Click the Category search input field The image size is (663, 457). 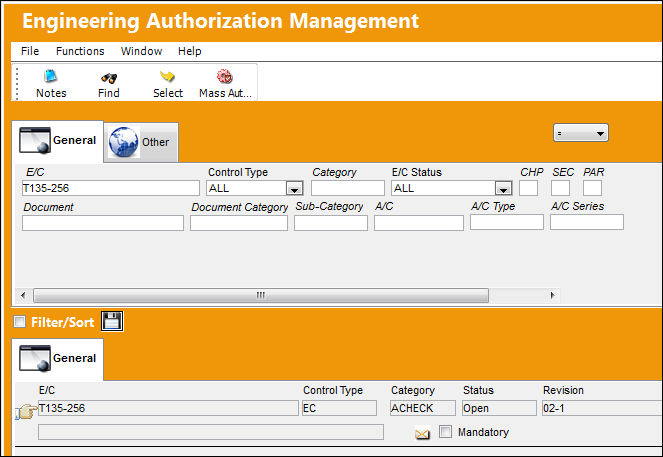point(348,188)
